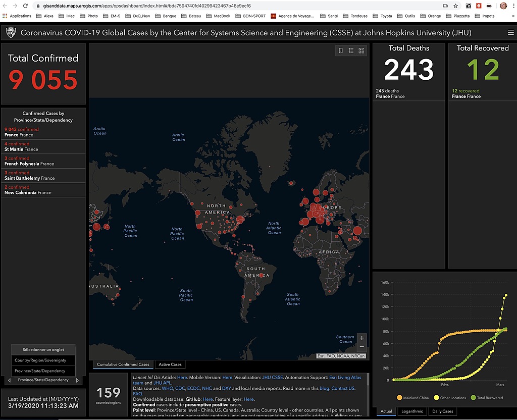Select the French Polynesia France row

(43, 161)
